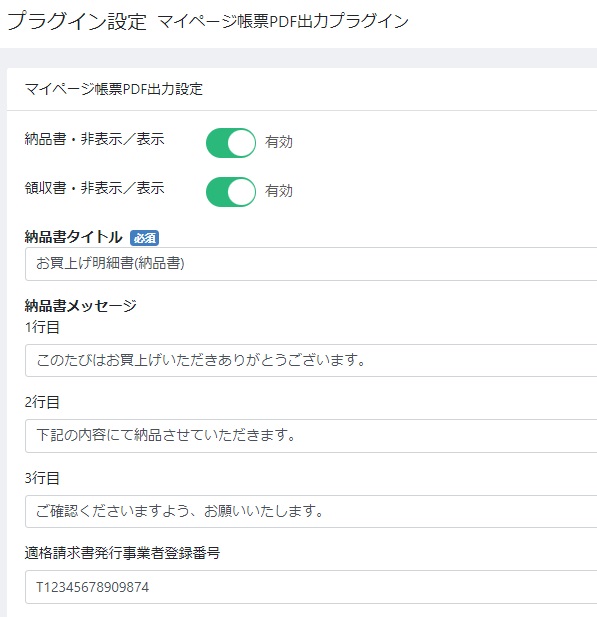Screen dimensions: 597x617
Task: Click the T12345678909874 registration number field
Action: click(x=311, y=587)
